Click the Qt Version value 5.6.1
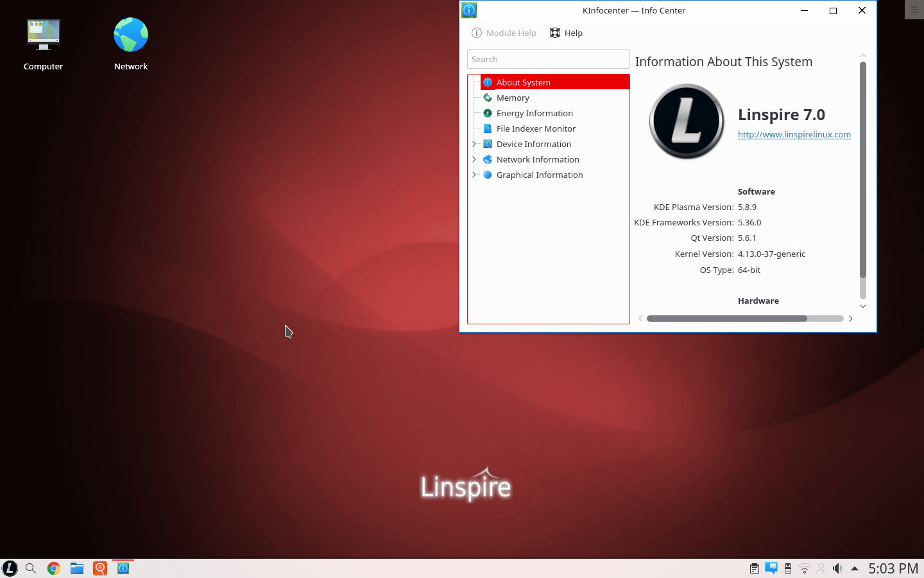The width and height of the screenshot is (924, 578). 747,238
